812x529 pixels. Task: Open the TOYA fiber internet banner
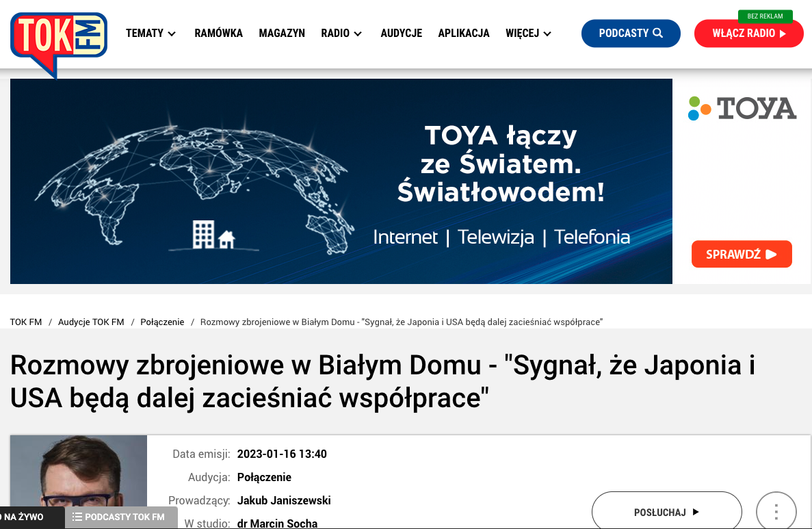[x=341, y=181]
